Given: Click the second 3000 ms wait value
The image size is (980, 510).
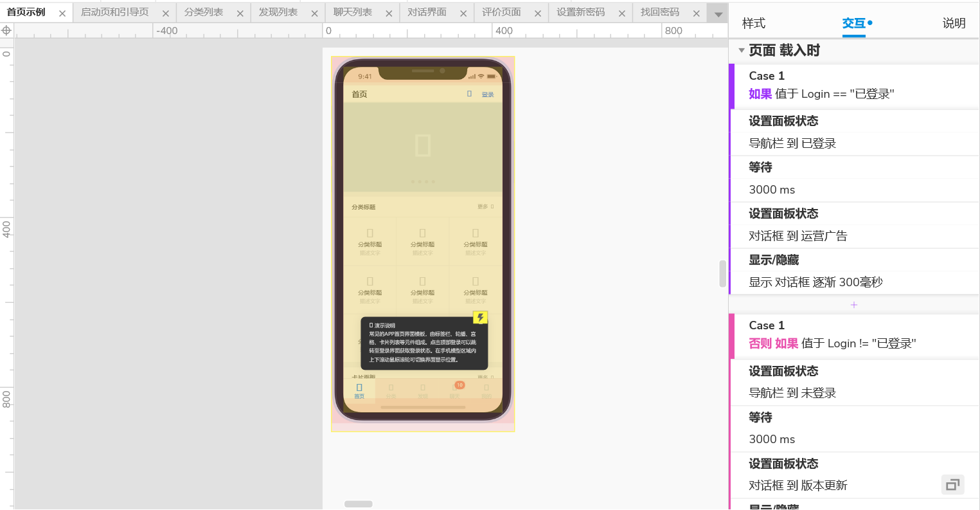Looking at the screenshot, I should 772,439.
